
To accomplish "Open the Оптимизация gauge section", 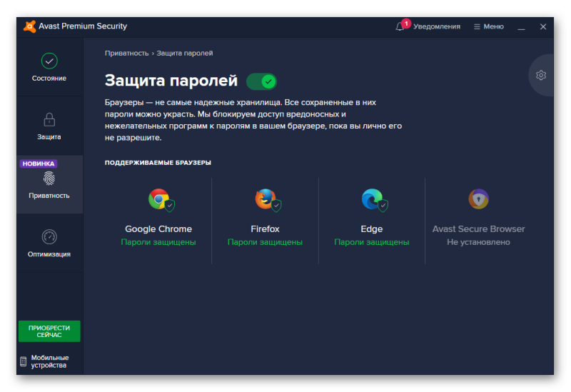I will click(x=49, y=243).
